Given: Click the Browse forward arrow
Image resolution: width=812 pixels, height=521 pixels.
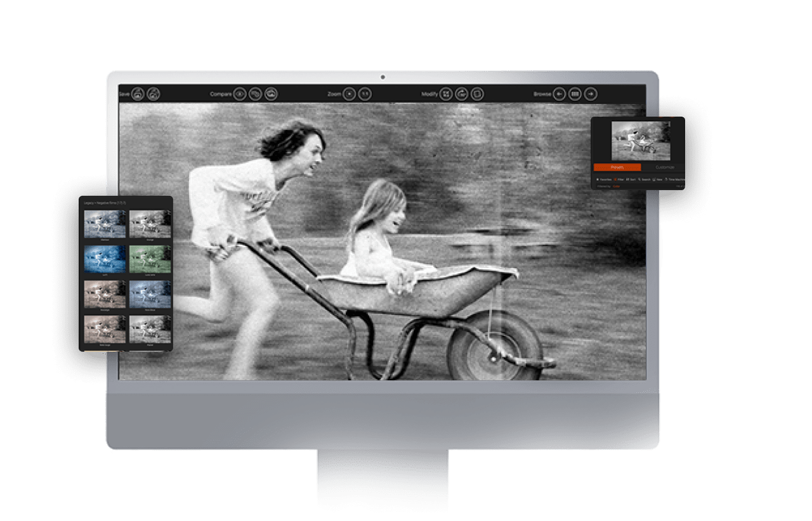Looking at the screenshot, I should pyautogui.click(x=590, y=94).
